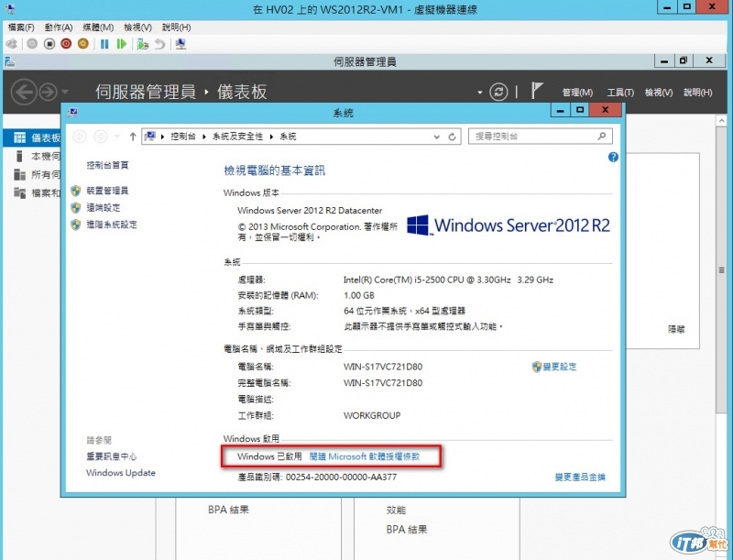The image size is (733, 560).
Task: Select 控制台 in the breadcrumb path
Action: [x=182, y=137]
